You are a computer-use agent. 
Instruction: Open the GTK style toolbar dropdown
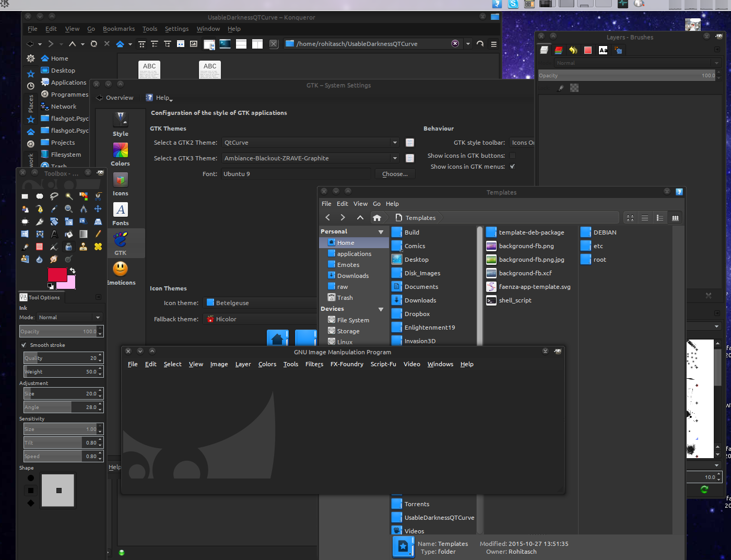522,143
